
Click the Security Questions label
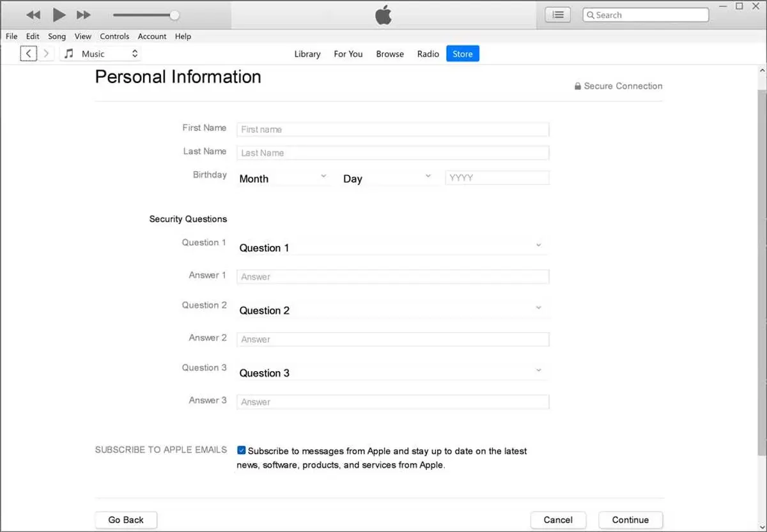tap(188, 219)
